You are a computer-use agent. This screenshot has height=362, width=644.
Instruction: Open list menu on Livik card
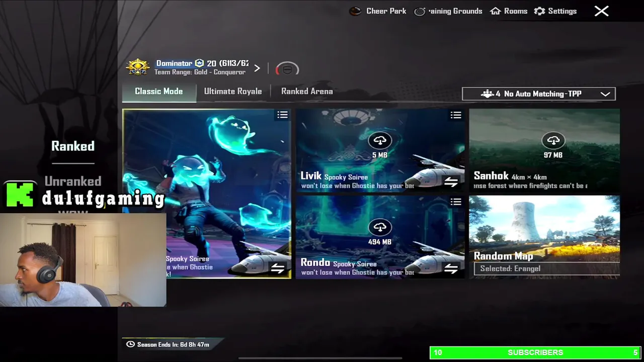coord(456,115)
